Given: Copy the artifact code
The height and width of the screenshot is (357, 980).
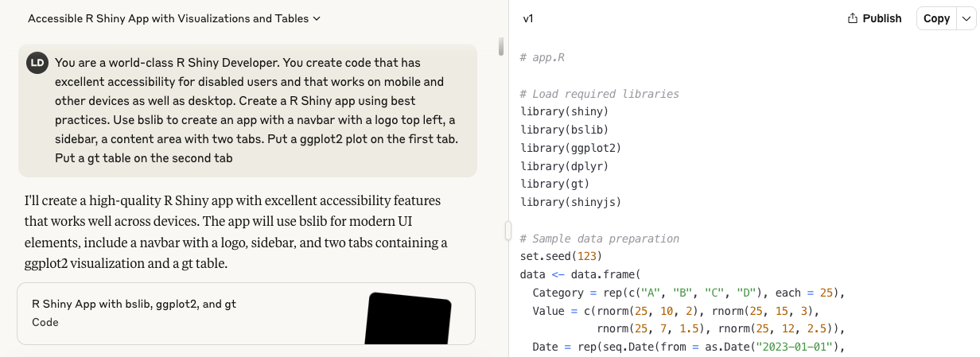Looking at the screenshot, I should click(x=936, y=18).
